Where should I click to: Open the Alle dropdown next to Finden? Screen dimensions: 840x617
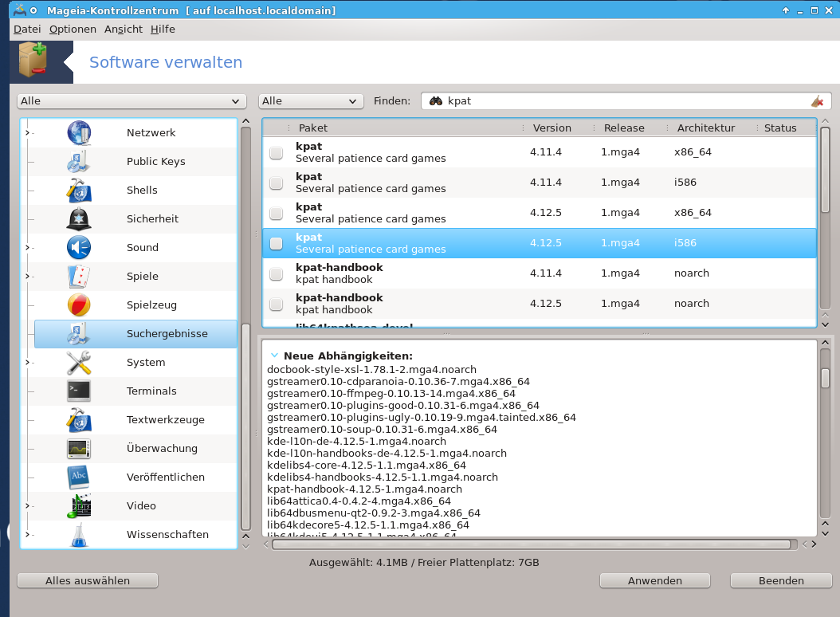pyautogui.click(x=311, y=101)
